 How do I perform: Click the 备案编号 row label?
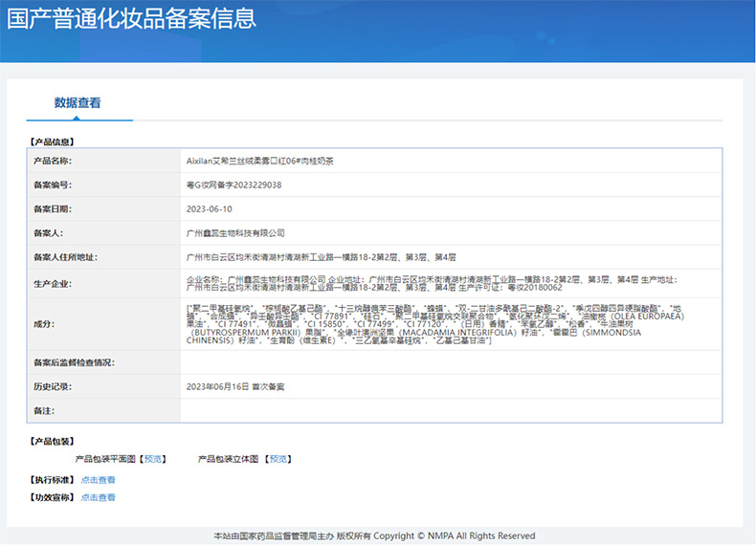tap(53, 185)
